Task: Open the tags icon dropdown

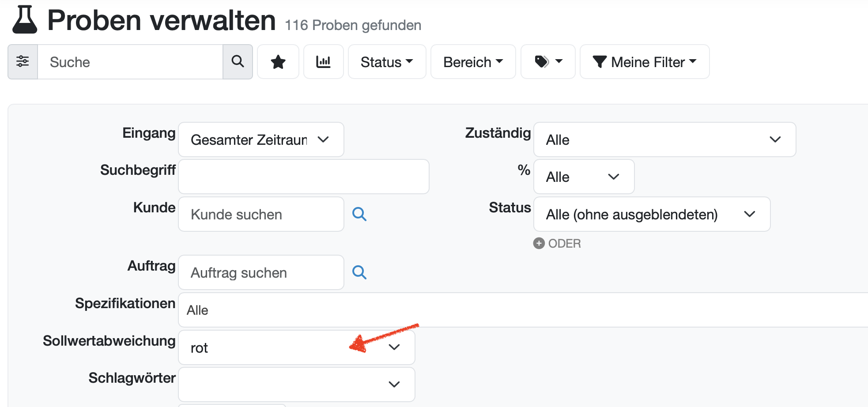Action: click(548, 62)
